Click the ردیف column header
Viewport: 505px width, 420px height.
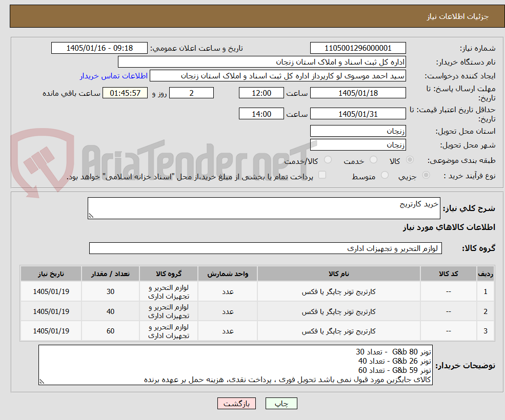[x=486, y=274]
